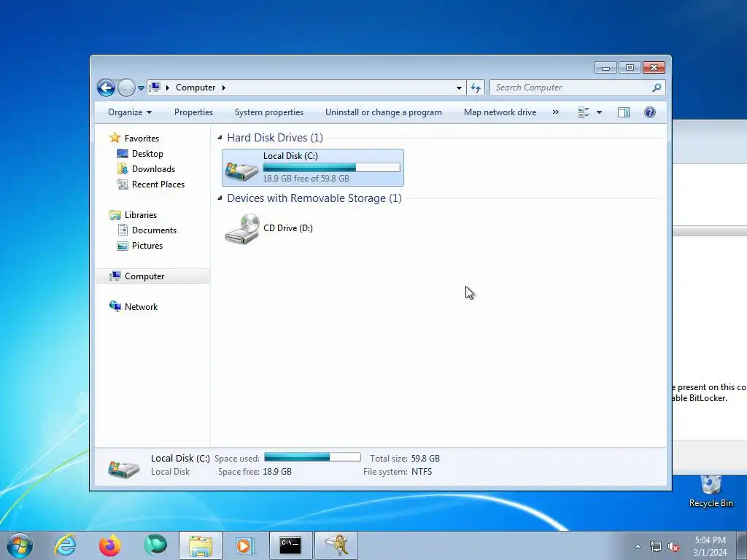Click Uninstall or change a program
The image size is (747, 560).
(384, 112)
